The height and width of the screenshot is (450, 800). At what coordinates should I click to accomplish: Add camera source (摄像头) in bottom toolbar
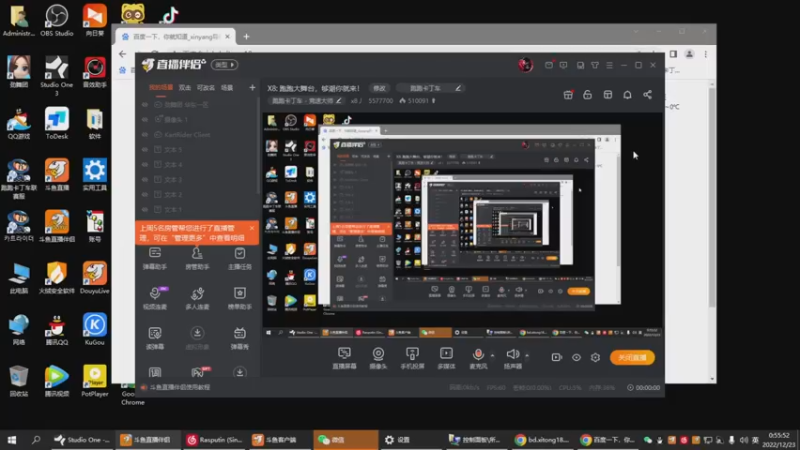click(378, 358)
